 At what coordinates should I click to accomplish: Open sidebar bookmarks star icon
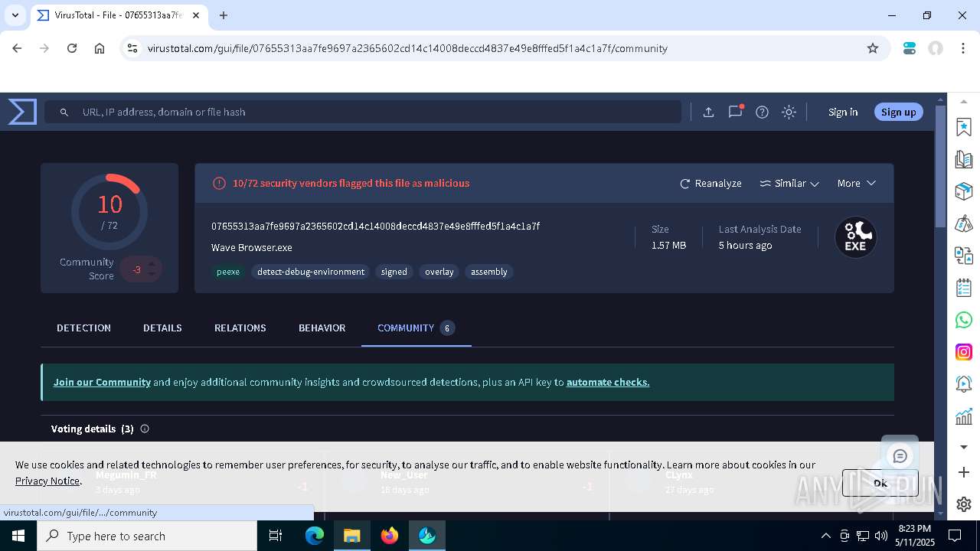tap(964, 127)
